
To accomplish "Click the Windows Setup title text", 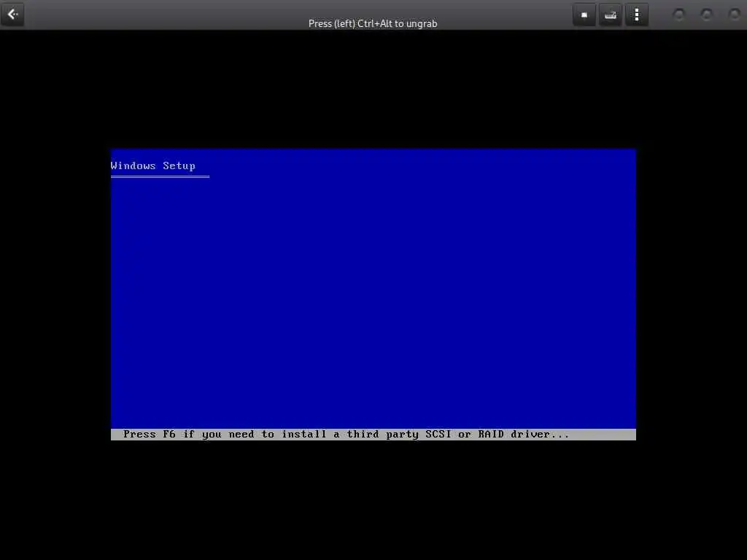I will (x=153, y=166).
